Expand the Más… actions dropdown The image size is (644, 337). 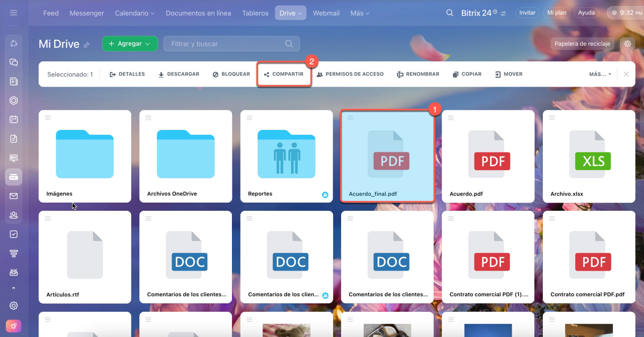pyautogui.click(x=600, y=74)
